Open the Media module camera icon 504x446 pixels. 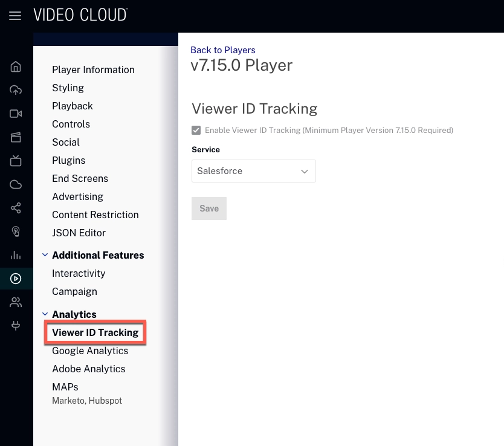pyautogui.click(x=16, y=114)
